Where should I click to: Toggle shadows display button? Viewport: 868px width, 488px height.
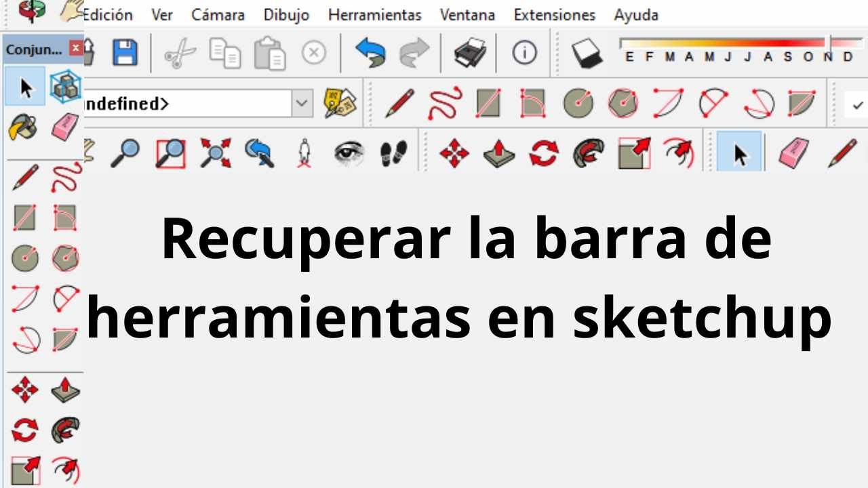[x=586, y=54]
